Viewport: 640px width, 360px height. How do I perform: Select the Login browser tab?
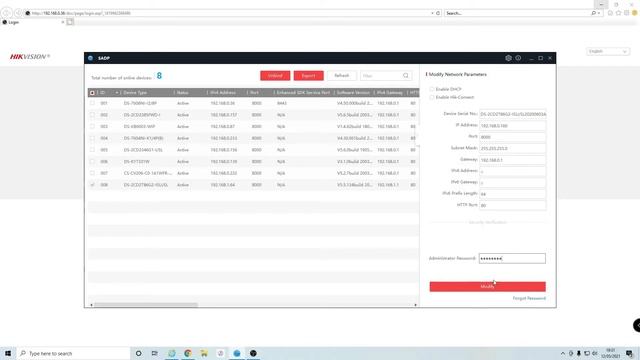(33, 22)
